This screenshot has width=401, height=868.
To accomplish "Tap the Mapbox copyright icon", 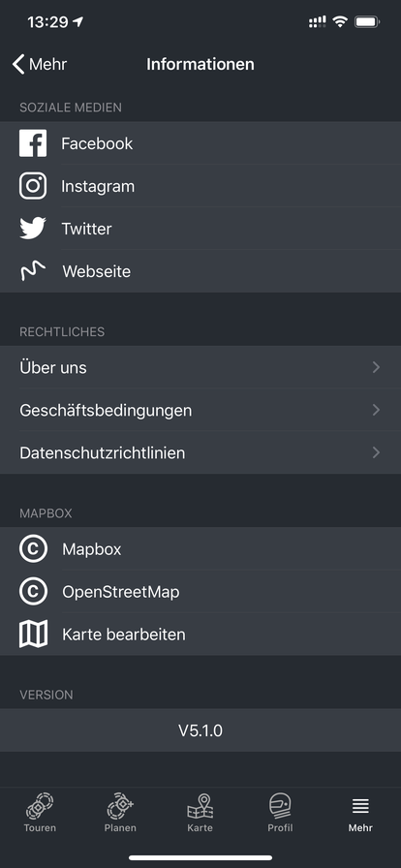I will [x=33, y=549].
